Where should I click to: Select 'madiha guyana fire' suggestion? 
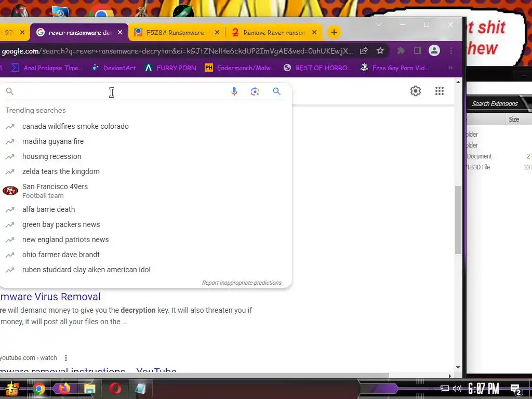pyautogui.click(x=146, y=141)
